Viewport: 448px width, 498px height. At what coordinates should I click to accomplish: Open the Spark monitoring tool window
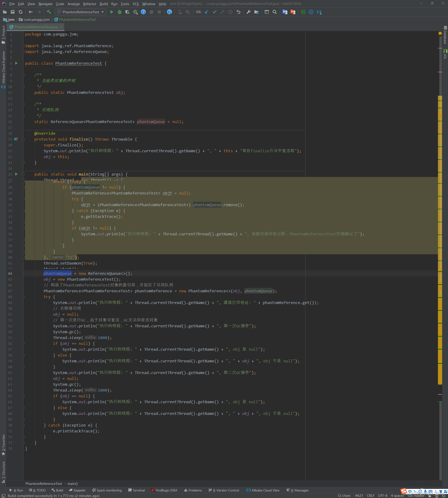107,490
